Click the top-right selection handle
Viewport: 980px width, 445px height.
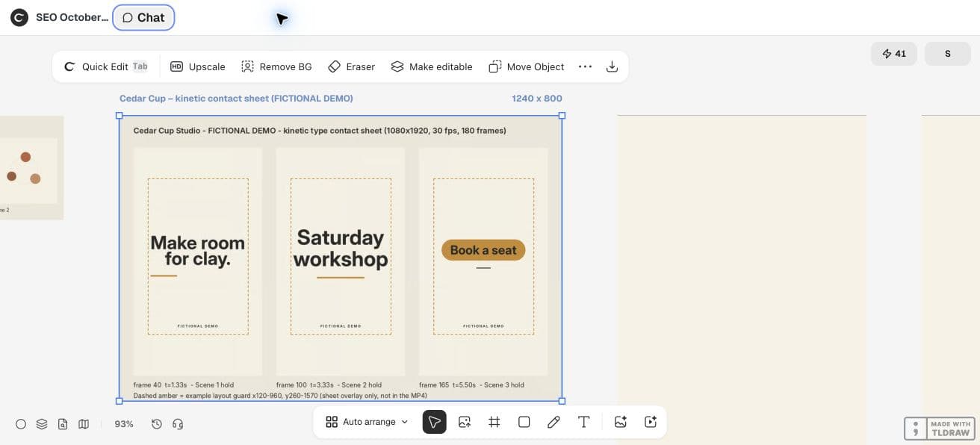(562, 116)
